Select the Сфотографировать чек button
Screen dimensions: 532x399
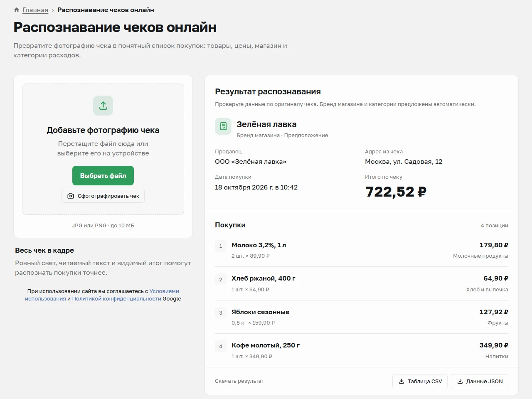[103, 196]
